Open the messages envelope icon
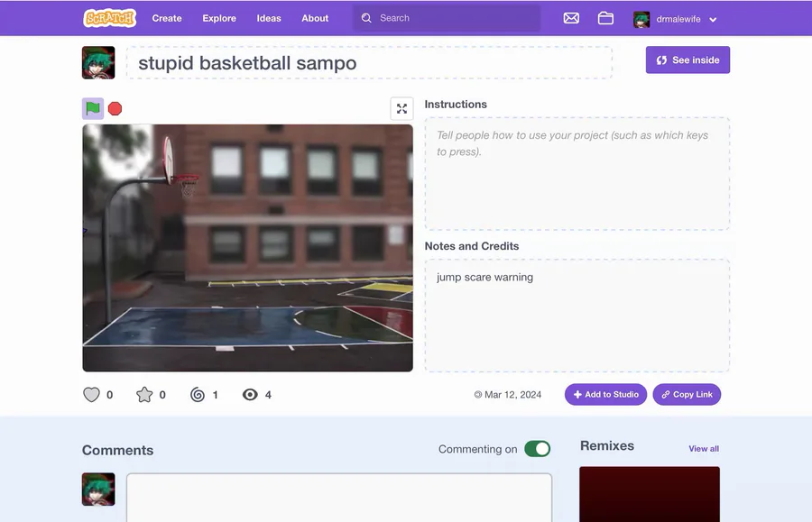 571,18
